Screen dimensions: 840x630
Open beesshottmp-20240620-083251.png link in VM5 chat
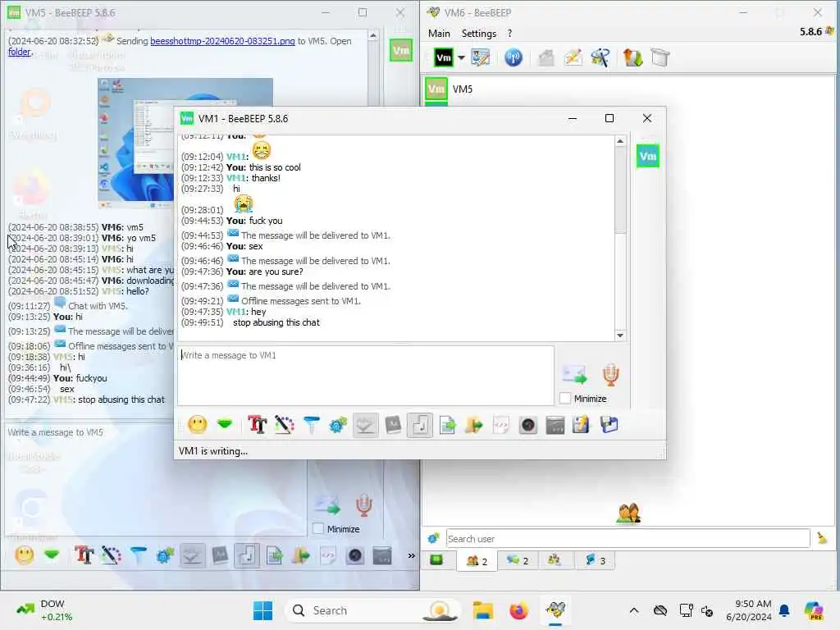[x=222, y=41]
